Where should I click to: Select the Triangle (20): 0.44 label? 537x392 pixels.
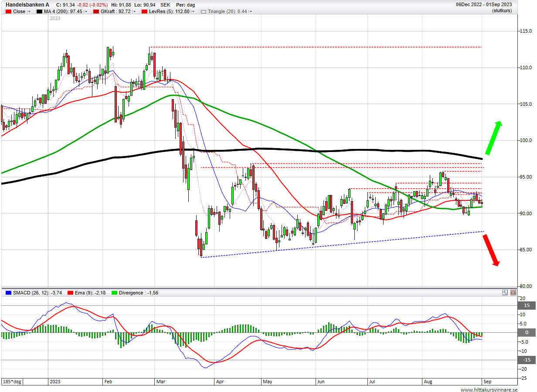coord(227,12)
